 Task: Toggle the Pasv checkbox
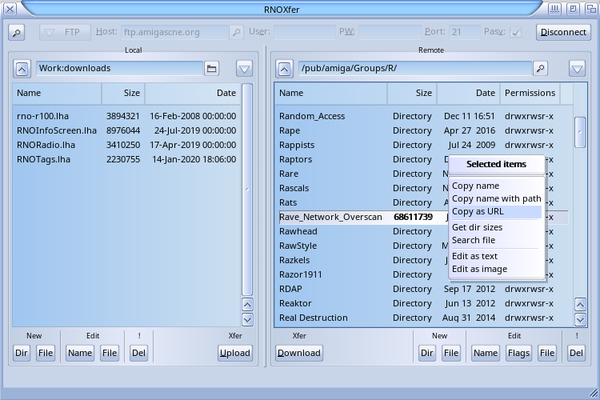pos(516,32)
